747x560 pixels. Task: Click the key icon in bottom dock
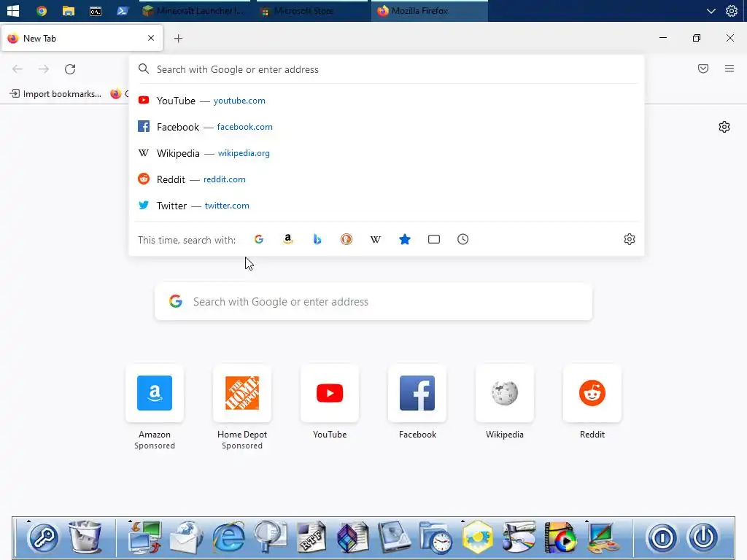(x=43, y=538)
